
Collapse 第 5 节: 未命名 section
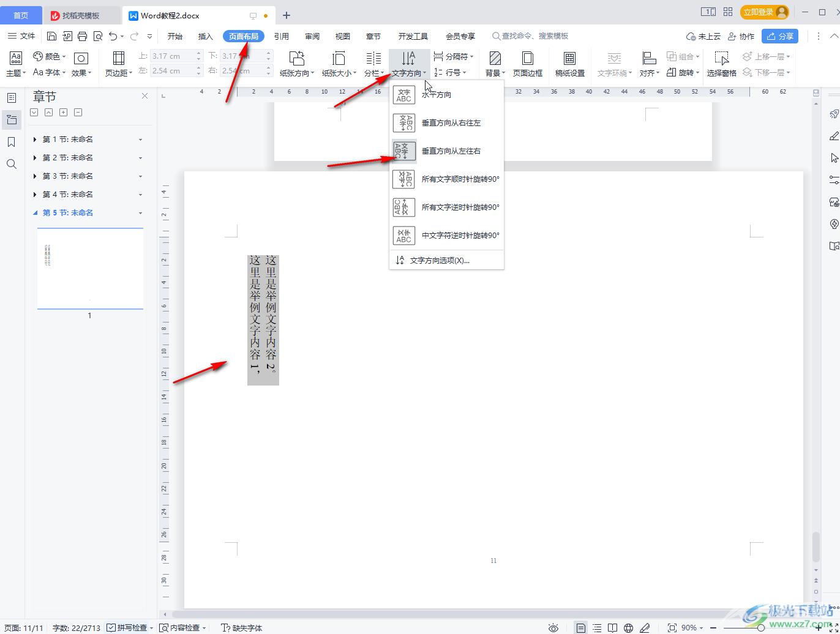point(35,213)
